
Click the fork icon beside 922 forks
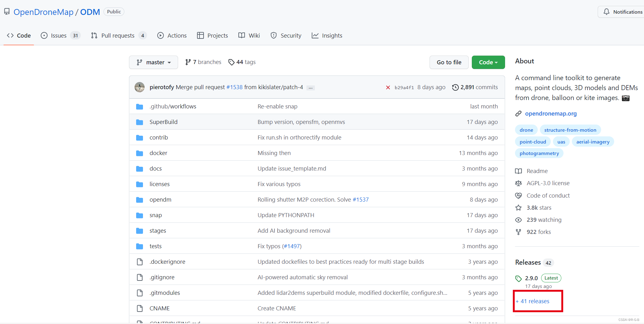click(x=518, y=232)
